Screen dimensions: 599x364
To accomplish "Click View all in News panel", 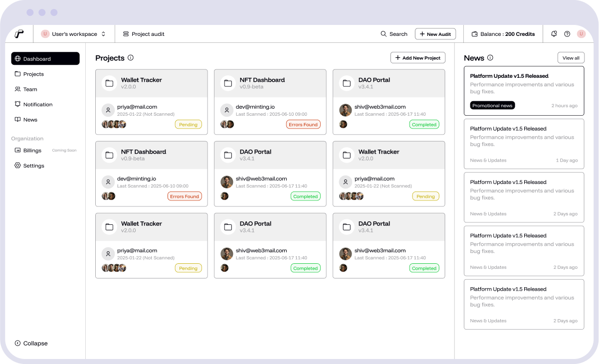I will [571, 58].
